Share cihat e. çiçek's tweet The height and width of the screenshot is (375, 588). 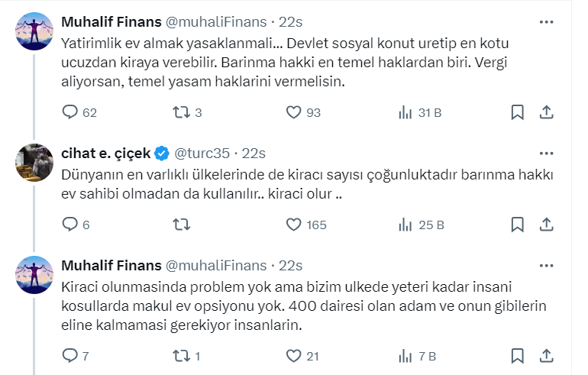[x=546, y=225]
